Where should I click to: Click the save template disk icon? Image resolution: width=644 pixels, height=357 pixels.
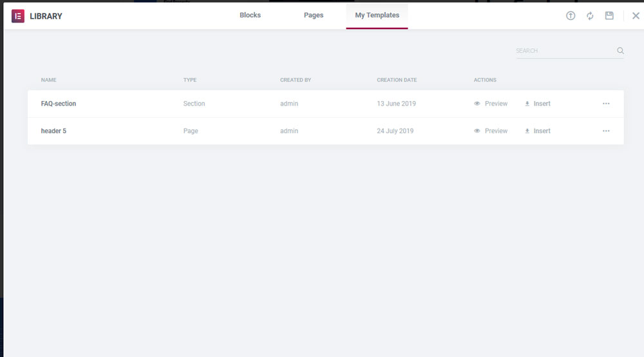pos(609,16)
